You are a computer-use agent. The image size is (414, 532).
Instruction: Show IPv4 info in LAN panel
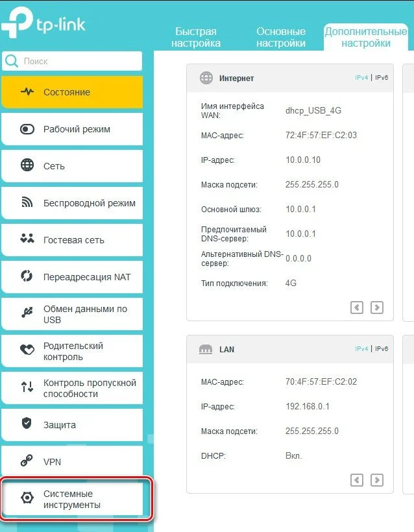(361, 349)
